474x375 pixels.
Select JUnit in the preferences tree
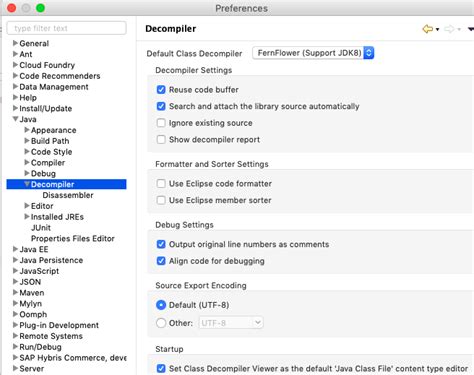pos(41,228)
